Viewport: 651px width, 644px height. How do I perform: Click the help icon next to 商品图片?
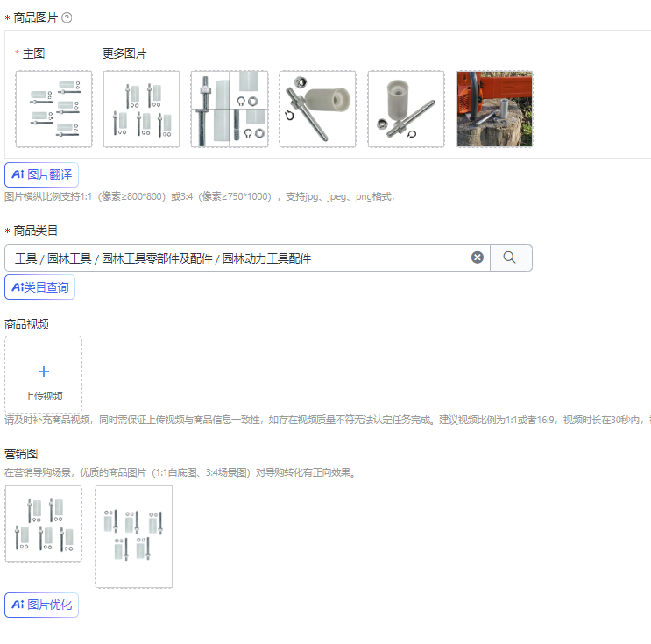(x=67, y=18)
